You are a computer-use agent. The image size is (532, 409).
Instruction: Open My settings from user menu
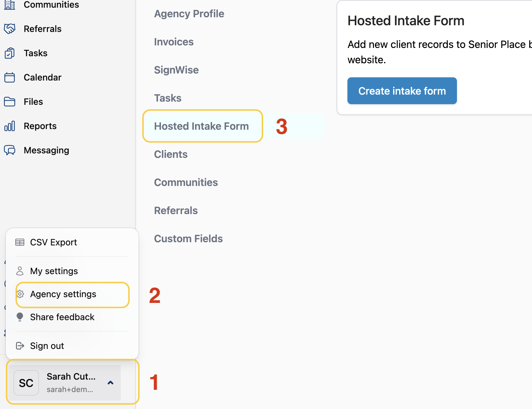(54, 271)
